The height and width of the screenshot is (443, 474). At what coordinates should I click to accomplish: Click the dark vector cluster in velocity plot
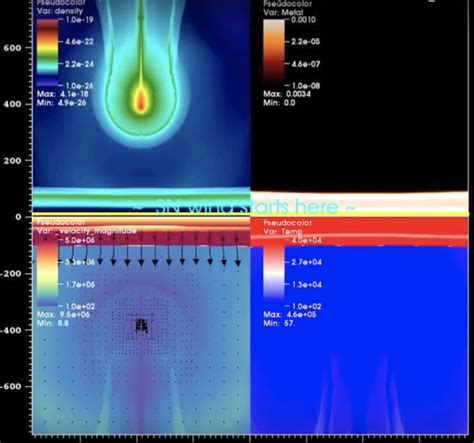(142, 326)
